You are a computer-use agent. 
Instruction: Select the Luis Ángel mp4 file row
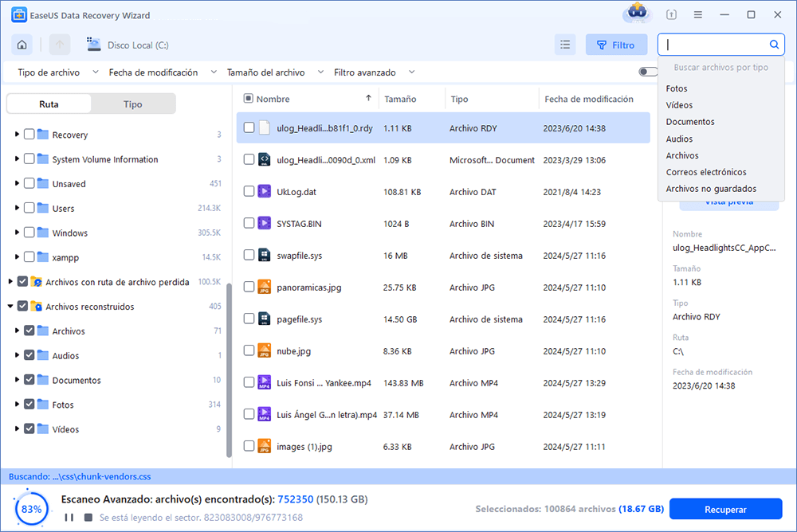click(x=443, y=415)
